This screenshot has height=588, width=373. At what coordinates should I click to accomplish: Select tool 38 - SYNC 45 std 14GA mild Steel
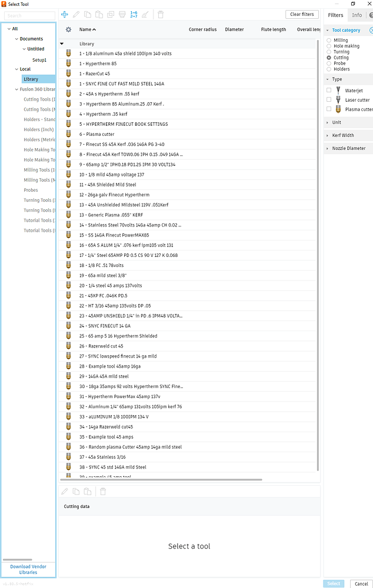tap(188, 467)
